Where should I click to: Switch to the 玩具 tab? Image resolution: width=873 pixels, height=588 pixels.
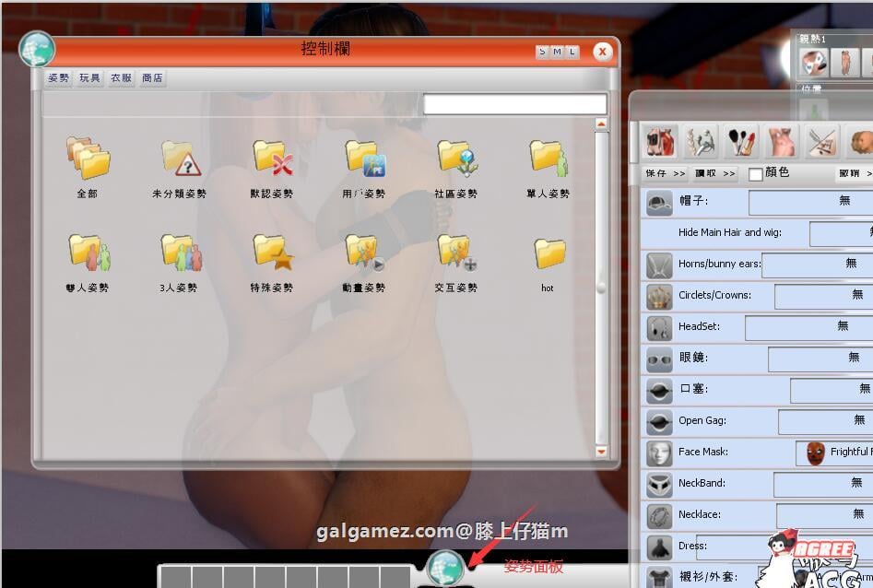[90, 78]
